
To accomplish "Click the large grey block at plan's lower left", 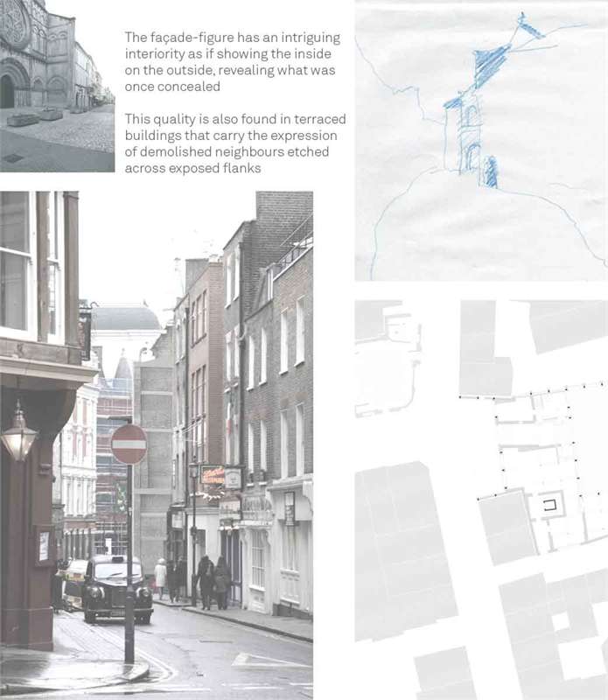I will (403, 551).
